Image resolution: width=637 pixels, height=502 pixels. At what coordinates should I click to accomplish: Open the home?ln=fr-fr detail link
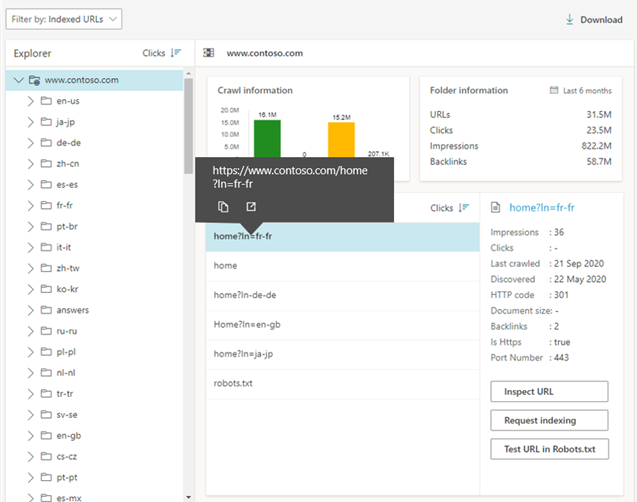pos(542,208)
